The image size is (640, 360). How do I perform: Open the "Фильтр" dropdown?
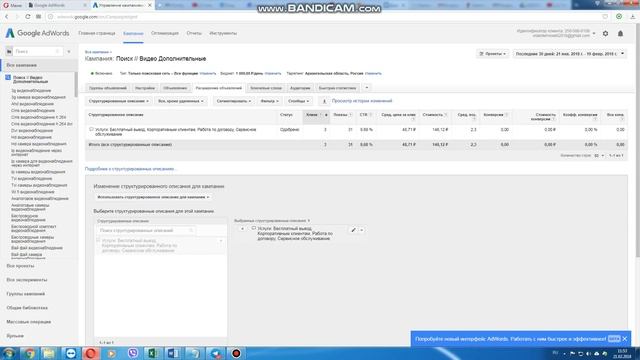(x=269, y=101)
